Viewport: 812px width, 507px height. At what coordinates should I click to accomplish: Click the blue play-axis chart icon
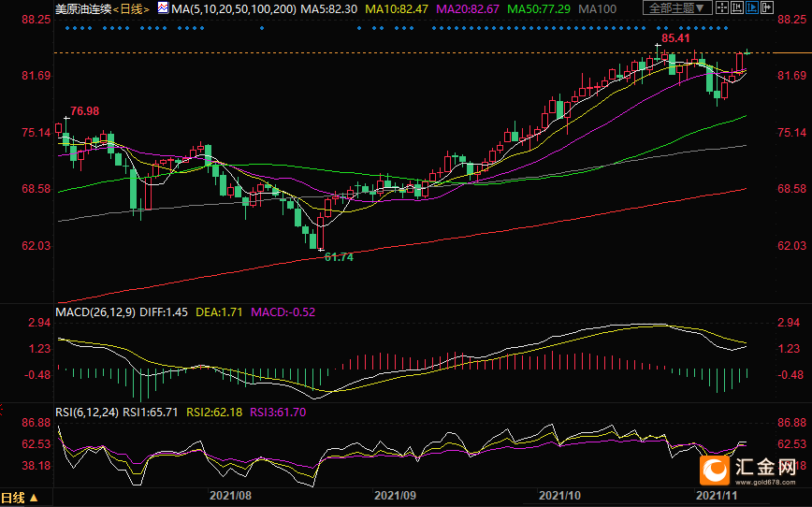(x=752, y=8)
